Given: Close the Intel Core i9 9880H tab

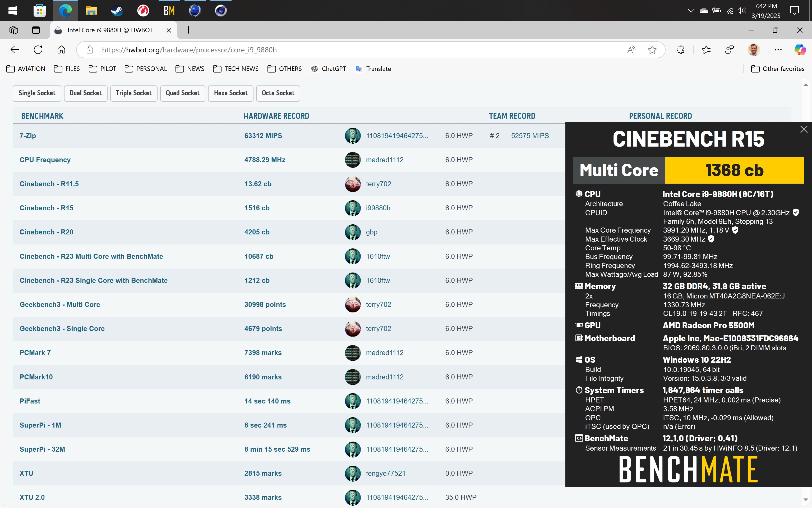Looking at the screenshot, I should pos(169,30).
